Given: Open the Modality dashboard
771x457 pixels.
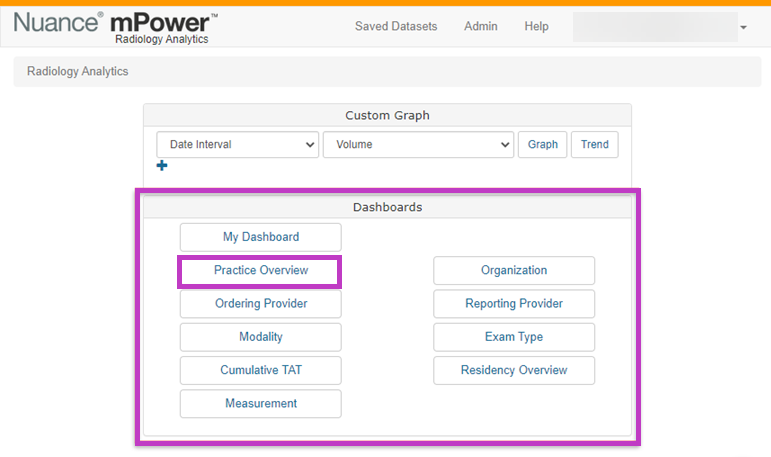Looking at the screenshot, I should pos(261,337).
